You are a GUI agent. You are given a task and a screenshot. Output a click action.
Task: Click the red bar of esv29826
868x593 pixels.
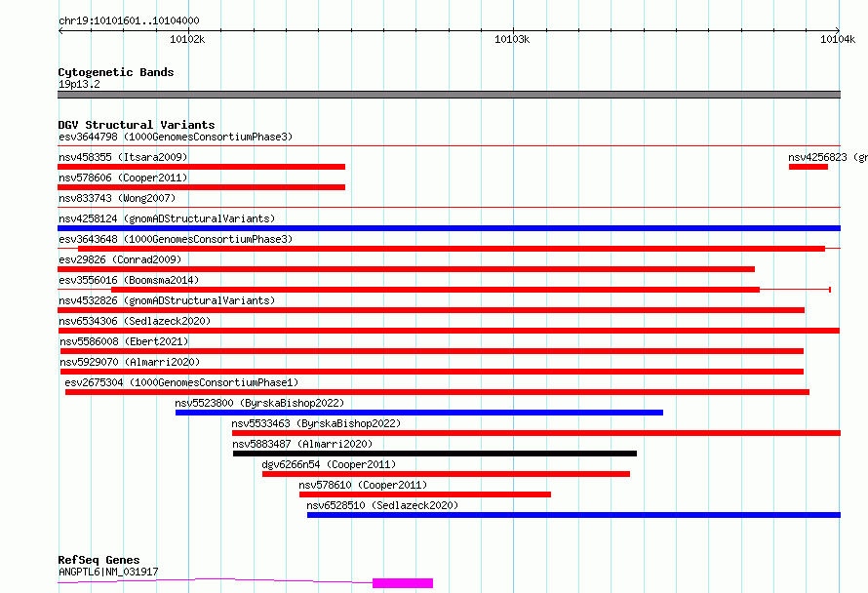click(407, 269)
